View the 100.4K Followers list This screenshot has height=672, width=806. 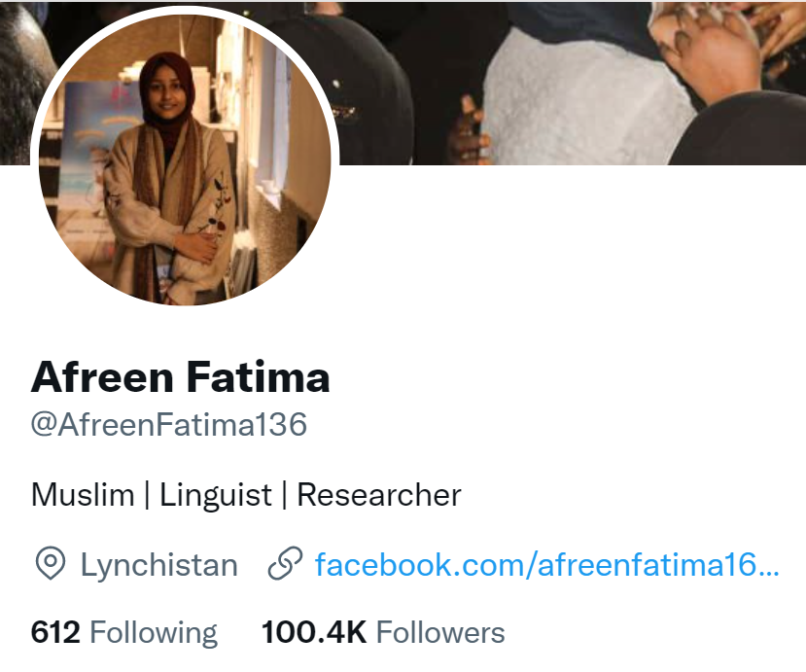pos(383,633)
